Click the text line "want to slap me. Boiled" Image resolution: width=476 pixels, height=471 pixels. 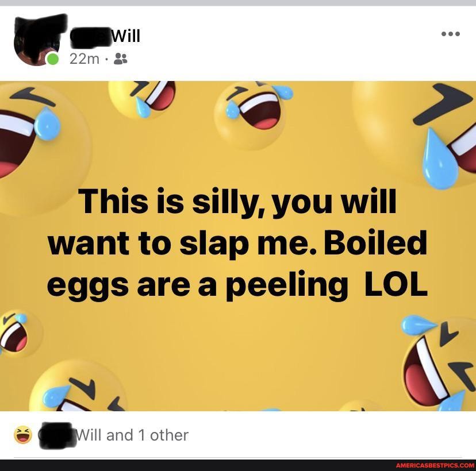click(238, 243)
